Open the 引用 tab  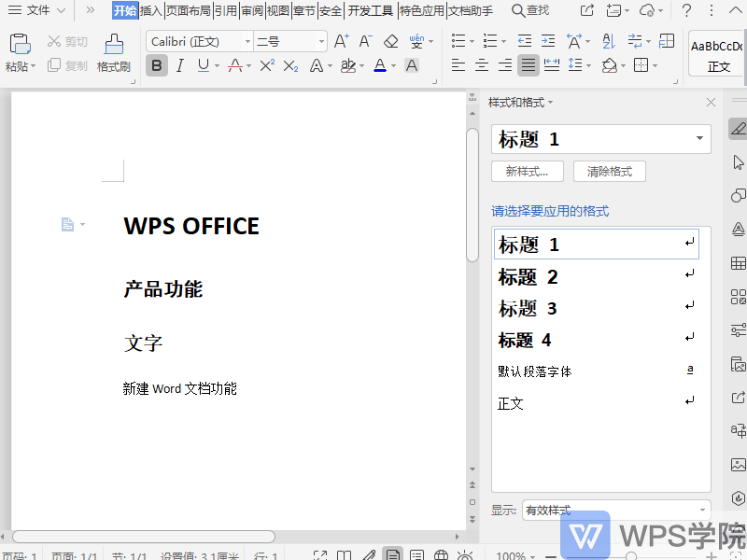226,10
